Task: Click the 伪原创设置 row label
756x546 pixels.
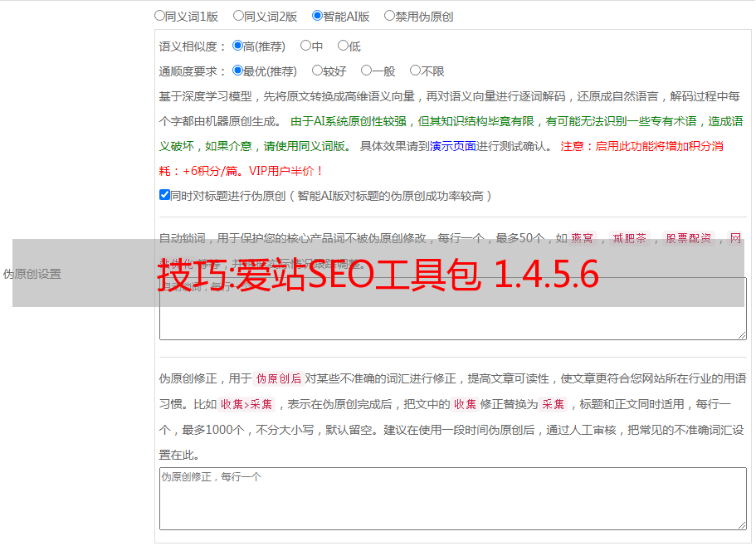Action: (32, 274)
